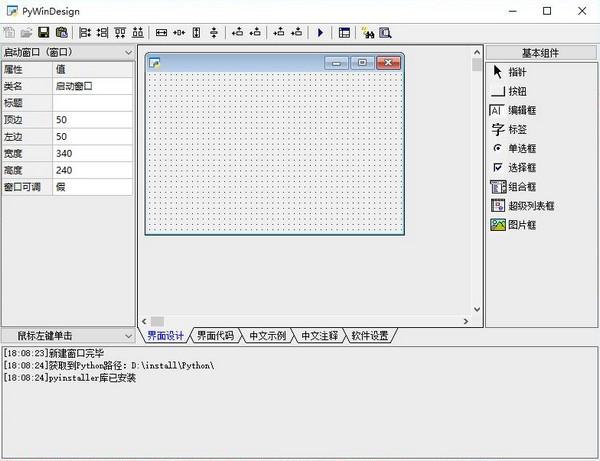Viewport: 600px width, 461px height.
Task: Select the 组合框 combo box component
Action: point(513,187)
